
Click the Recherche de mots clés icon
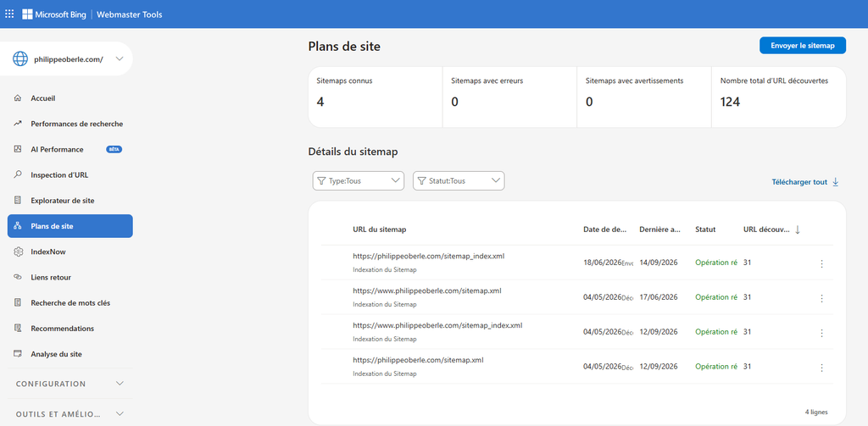18,302
